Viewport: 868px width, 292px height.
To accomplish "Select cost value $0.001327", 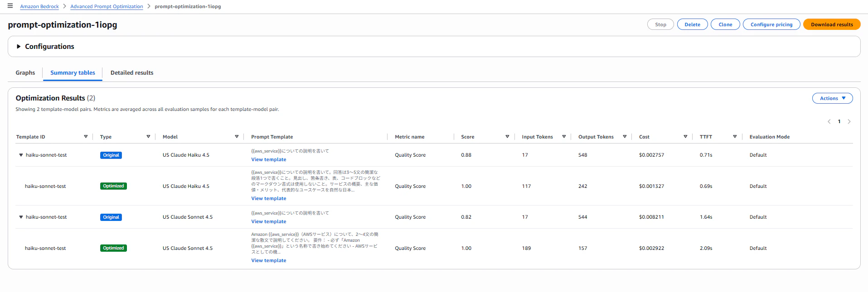I will (x=651, y=187).
